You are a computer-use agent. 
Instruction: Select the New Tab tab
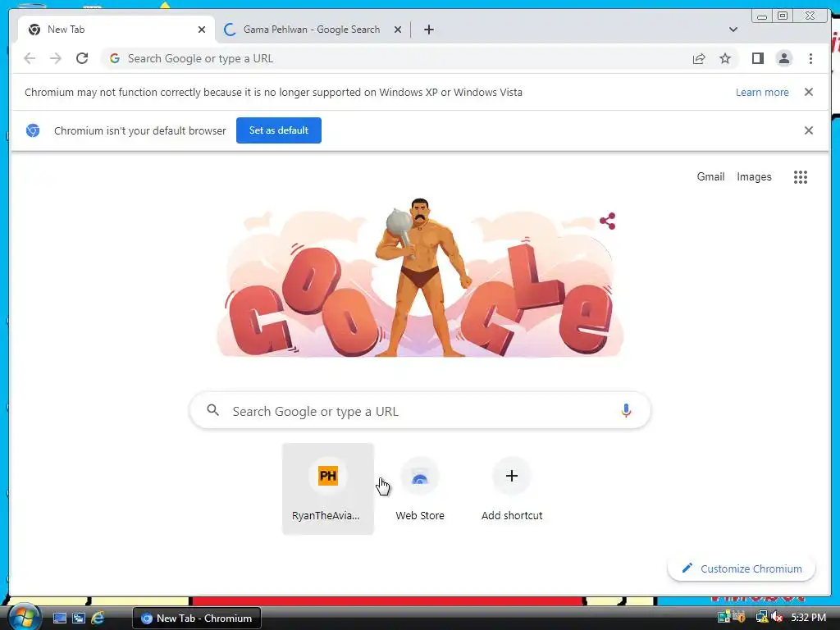pos(116,30)
